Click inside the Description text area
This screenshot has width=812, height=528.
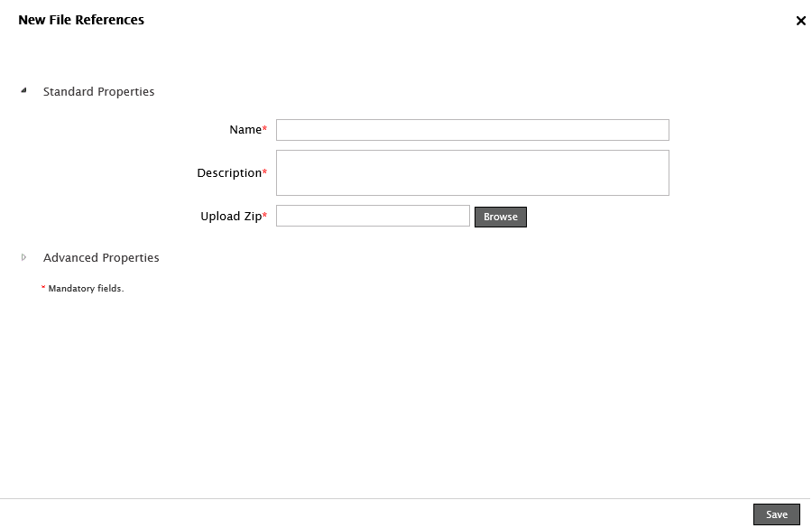[x=472, y=172]
